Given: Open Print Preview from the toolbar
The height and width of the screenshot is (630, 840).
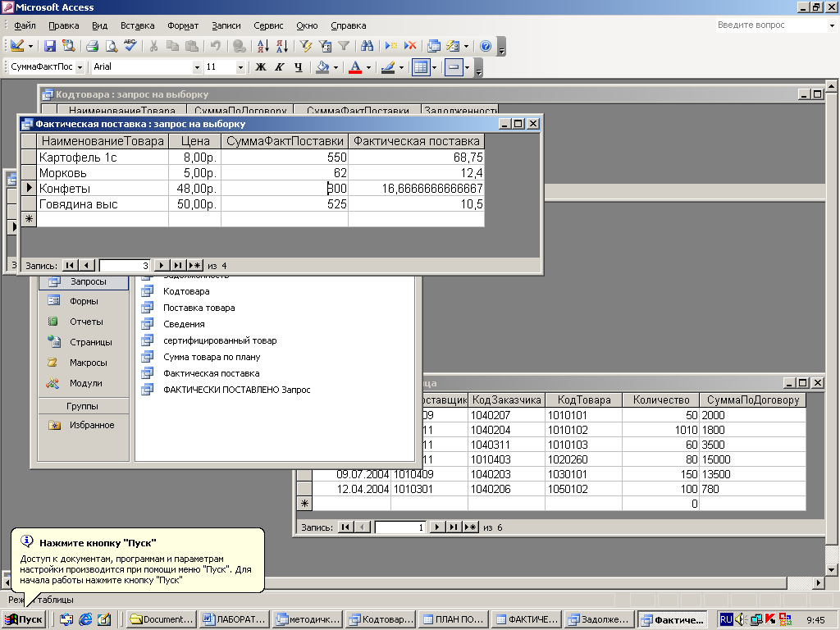Looking at the screenshot, I should tap(111, 46).
